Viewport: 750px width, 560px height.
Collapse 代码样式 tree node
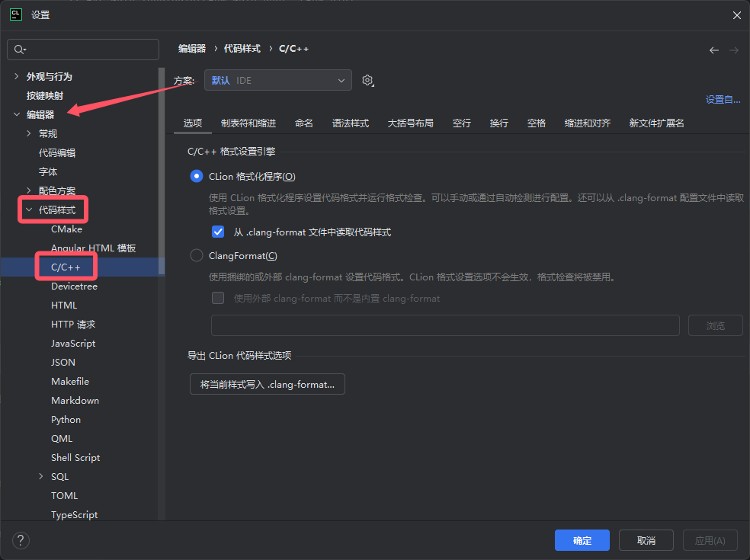[x=29, y=210]
